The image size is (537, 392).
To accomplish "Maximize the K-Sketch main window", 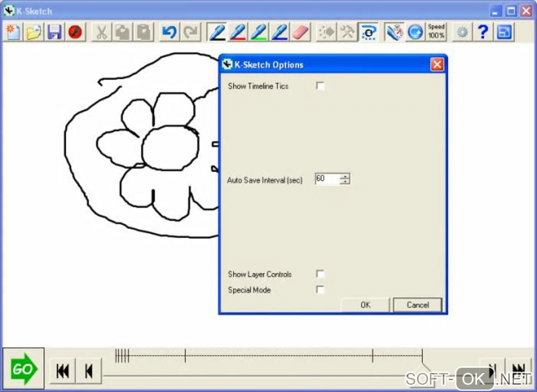I will coord(511,11).
